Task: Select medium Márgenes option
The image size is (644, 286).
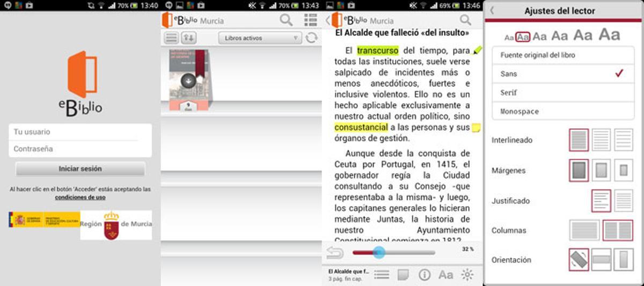Action: [601, 171]
